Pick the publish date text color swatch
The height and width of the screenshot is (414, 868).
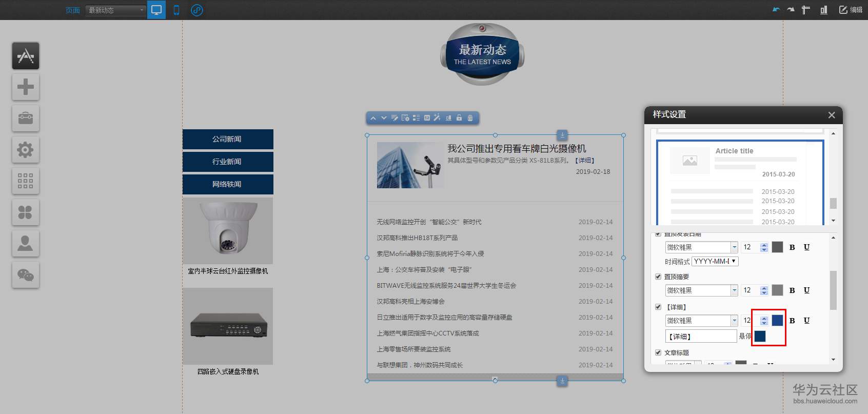pyautogui.click(x=778, y=247)
